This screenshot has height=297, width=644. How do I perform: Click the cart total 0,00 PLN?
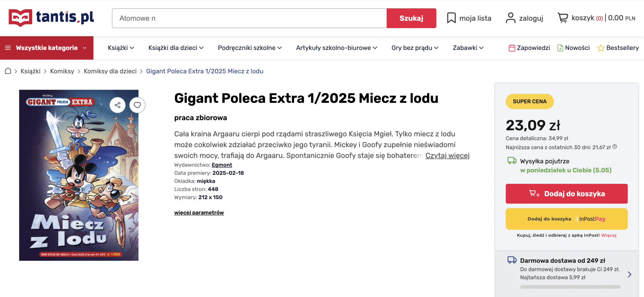[621, 18]
